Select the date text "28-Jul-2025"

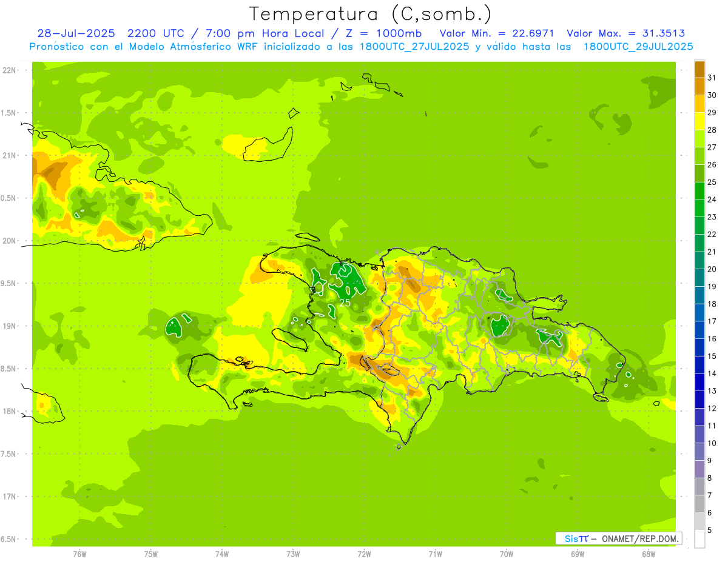(x=76, y=33)
